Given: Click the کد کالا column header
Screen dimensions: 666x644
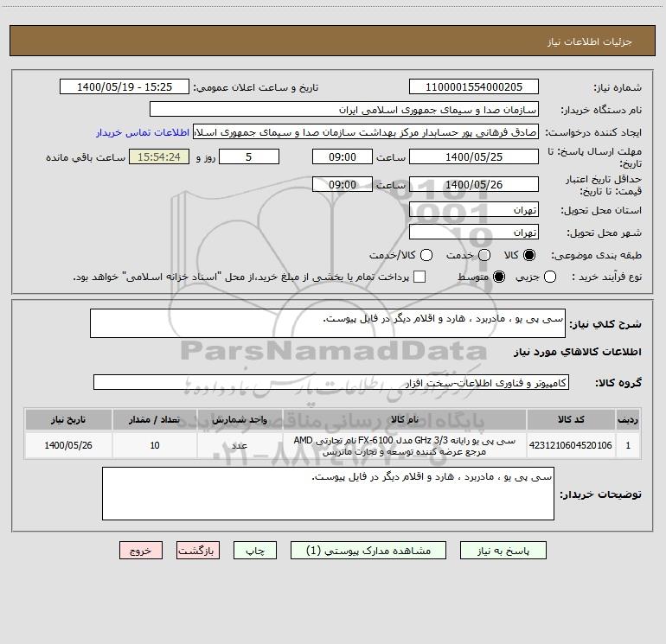Looking at the screenshot, I should (571, 419).
